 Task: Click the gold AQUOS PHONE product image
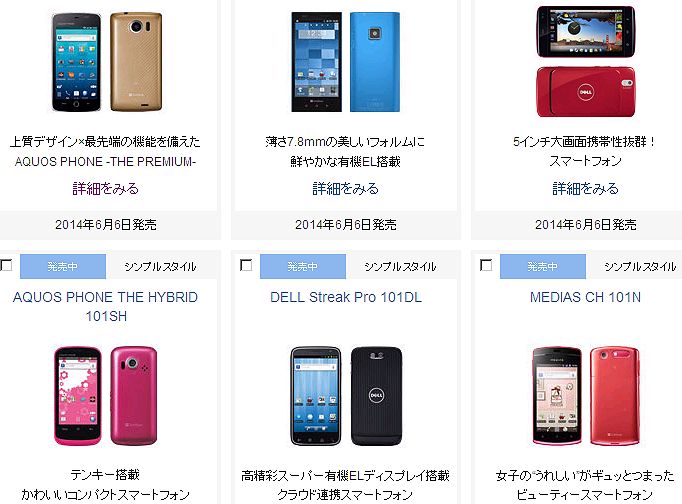[x=107, y=62]
